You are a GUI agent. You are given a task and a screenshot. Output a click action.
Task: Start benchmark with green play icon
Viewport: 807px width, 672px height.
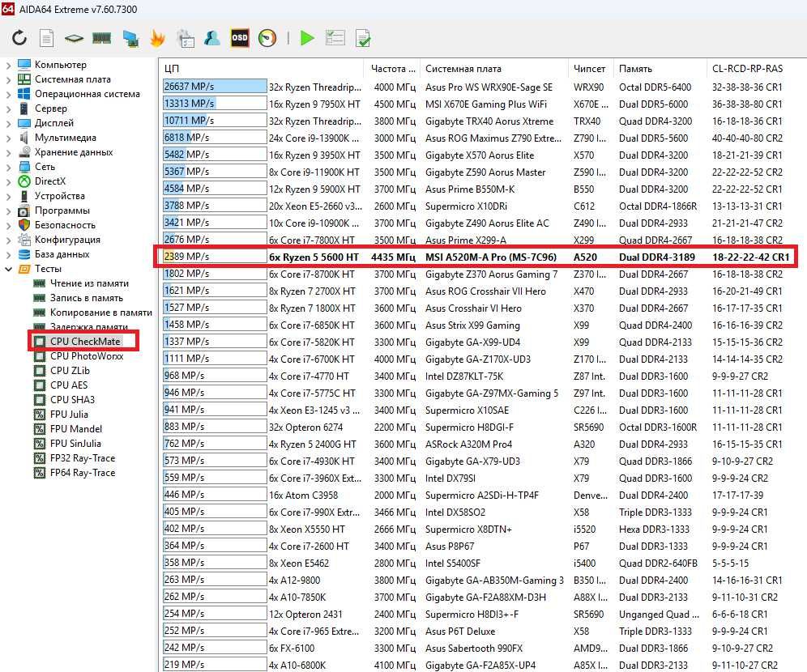click(307, 38)
